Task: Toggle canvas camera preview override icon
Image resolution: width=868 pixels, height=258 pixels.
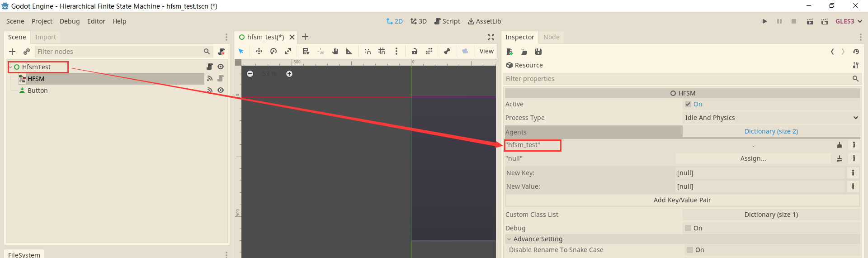Action: 465,51
